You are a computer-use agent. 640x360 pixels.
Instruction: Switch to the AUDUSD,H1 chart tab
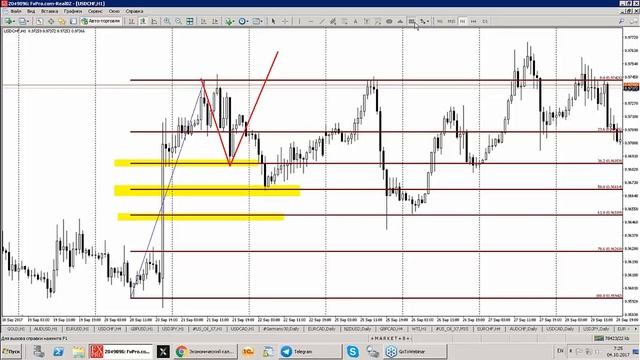45,329
